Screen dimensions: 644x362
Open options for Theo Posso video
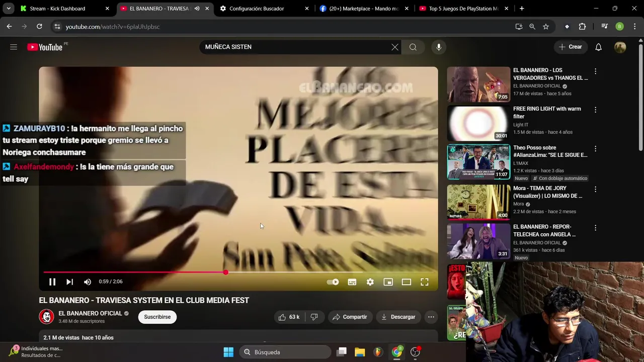[x=595, y=149]
